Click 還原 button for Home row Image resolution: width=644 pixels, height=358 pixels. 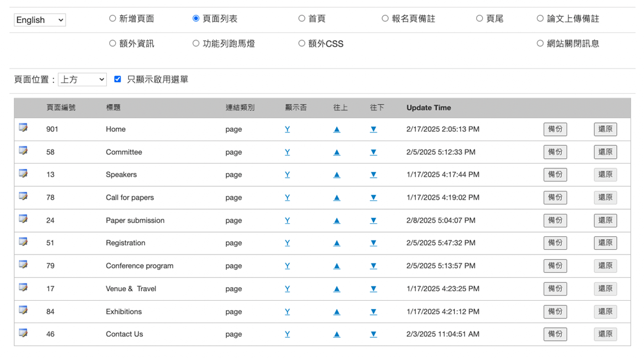[x=606, y=129]
